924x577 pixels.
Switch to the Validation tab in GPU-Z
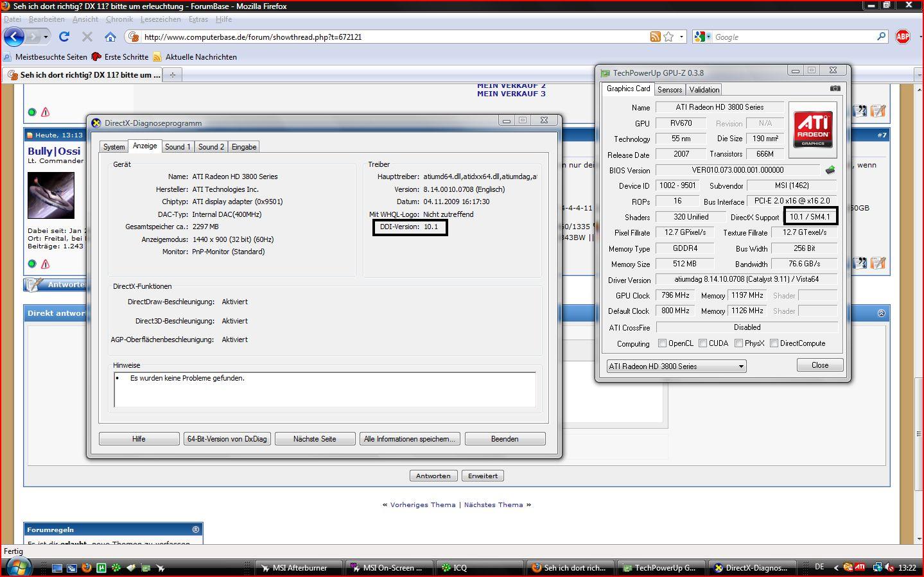tap(704, 90)
